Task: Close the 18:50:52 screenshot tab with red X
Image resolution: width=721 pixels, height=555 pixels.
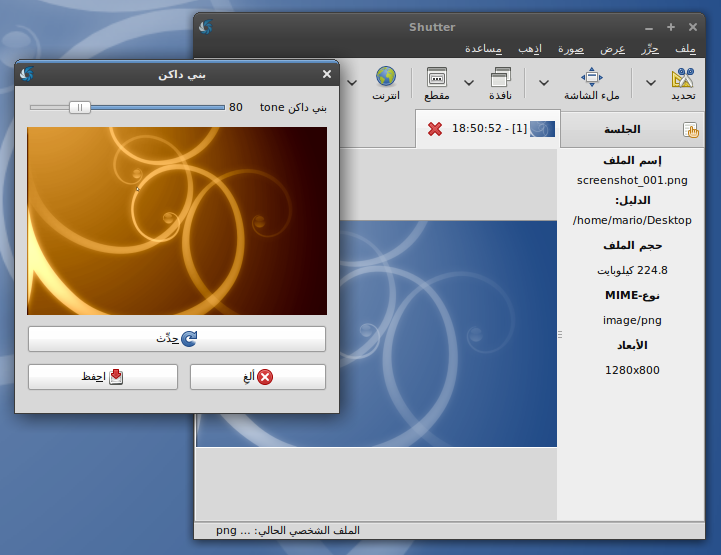Action: click(x=435, y=128)
